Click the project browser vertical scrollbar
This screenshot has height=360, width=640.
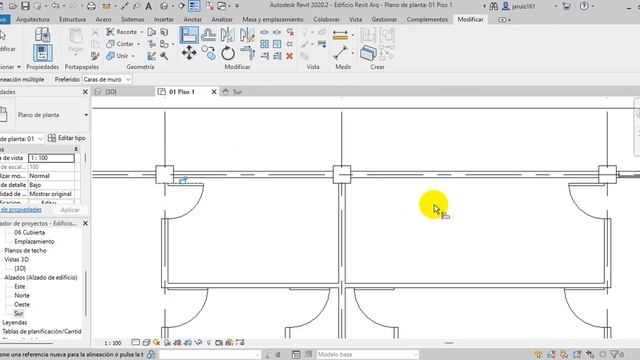pyautogui.click(x=86, y=294)
